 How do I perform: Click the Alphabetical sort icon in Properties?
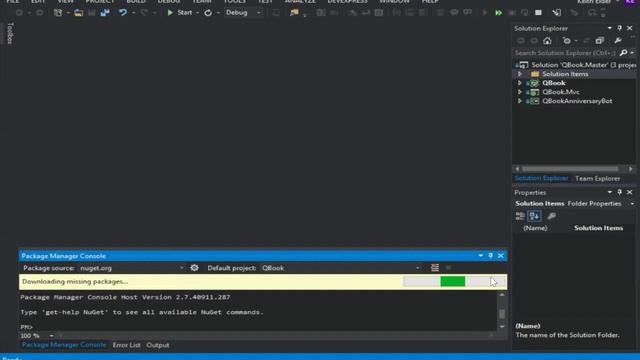click(534, 216)
